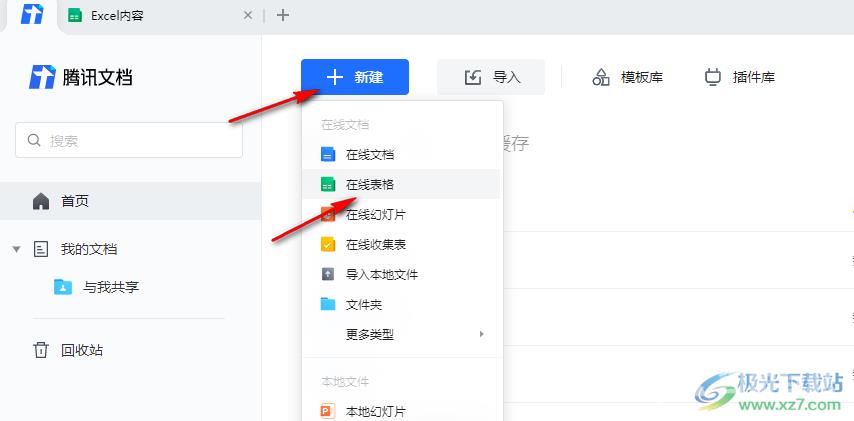Screen dimensions: 854x421
Task: Open 模板库 template library
Action: pos(627,77)
